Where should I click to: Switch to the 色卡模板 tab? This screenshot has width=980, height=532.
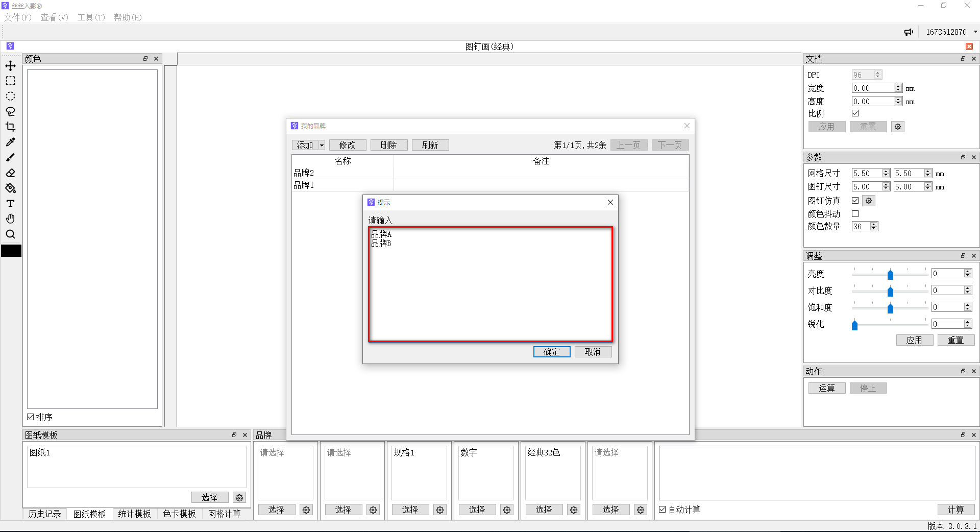[x=179, y=514]
